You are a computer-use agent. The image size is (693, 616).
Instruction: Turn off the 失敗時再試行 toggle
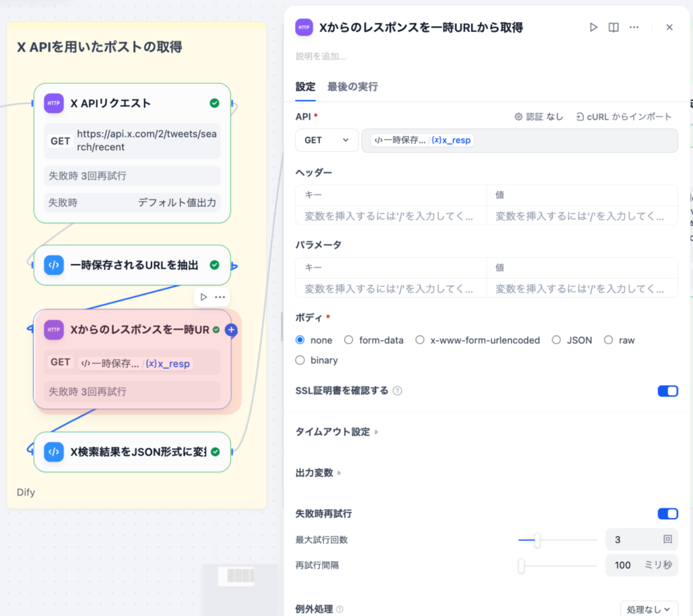(667, 513)
